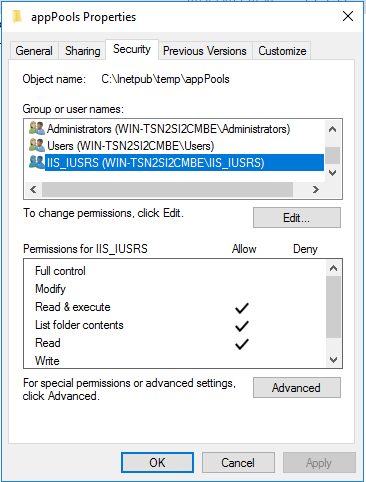This screenshot has height=482, width=366.
Task: Click the IIS_IUSRS group icon
Action: [x=37, y=162]
